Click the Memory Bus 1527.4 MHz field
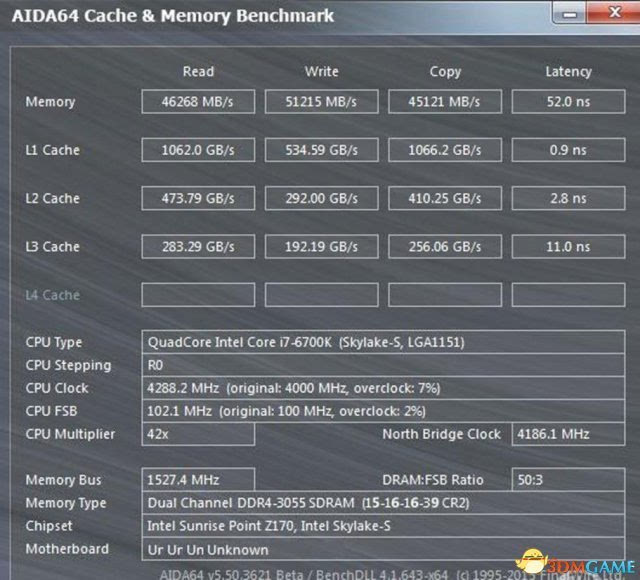 coord(198,480)
